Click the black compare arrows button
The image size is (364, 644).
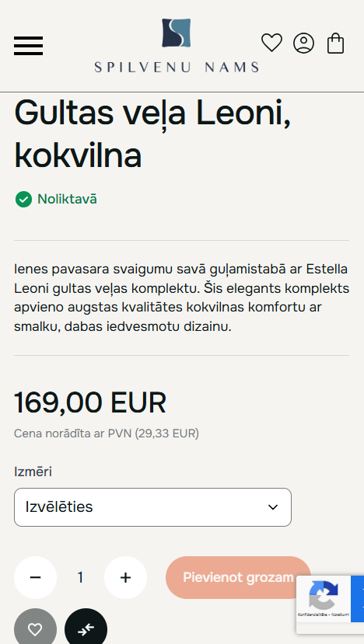tap(86, 628)
